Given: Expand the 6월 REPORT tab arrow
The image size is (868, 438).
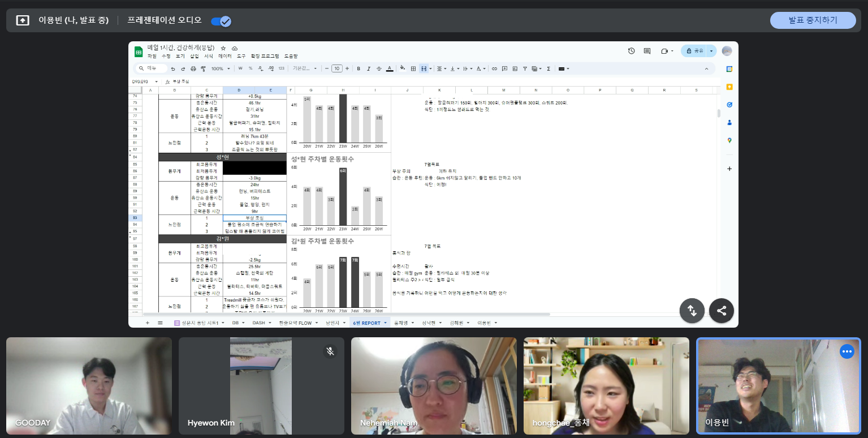Looking at the screenshot, I should point(386,323).
